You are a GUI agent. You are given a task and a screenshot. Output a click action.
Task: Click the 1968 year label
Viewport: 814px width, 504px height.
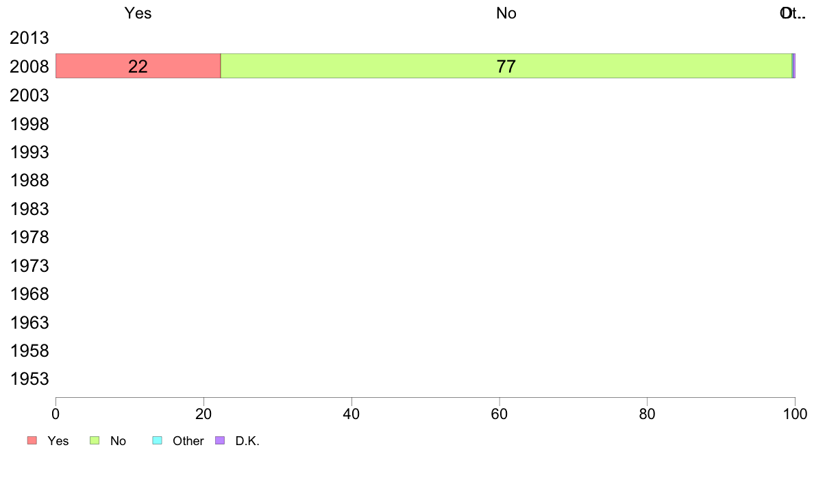(29, 294)
